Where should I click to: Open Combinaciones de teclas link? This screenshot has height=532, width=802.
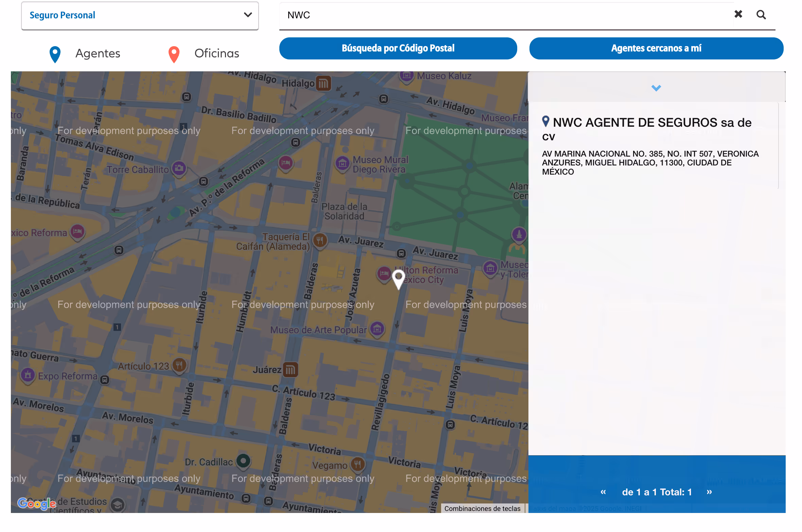click(x=482, y=508)
